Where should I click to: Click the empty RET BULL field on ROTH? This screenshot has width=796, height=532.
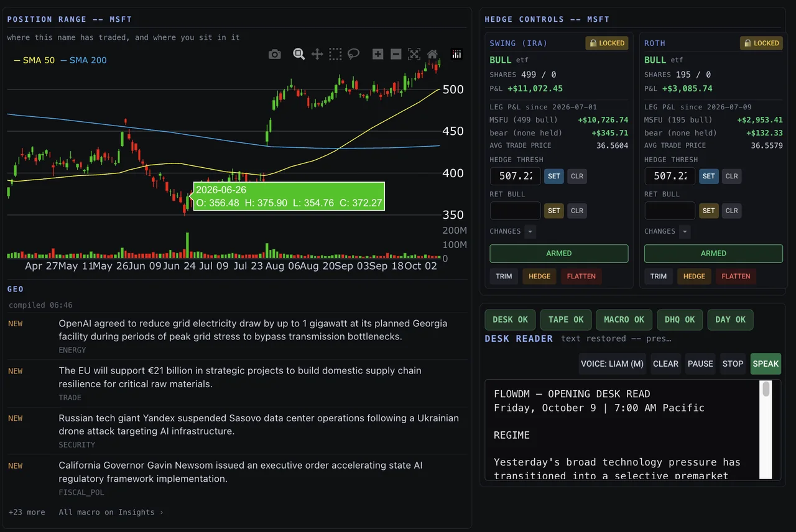[670, 211]
